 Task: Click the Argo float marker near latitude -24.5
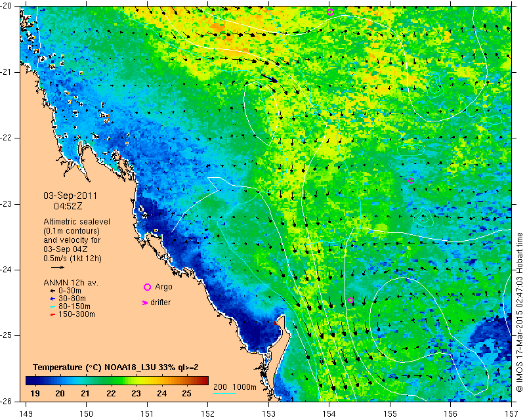click(x=350, y=300)
